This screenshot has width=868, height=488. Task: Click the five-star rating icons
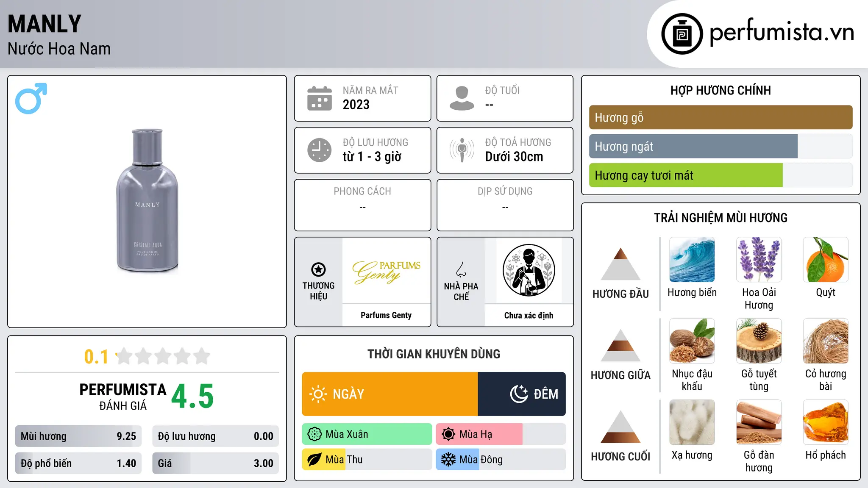tap(163, 356)
